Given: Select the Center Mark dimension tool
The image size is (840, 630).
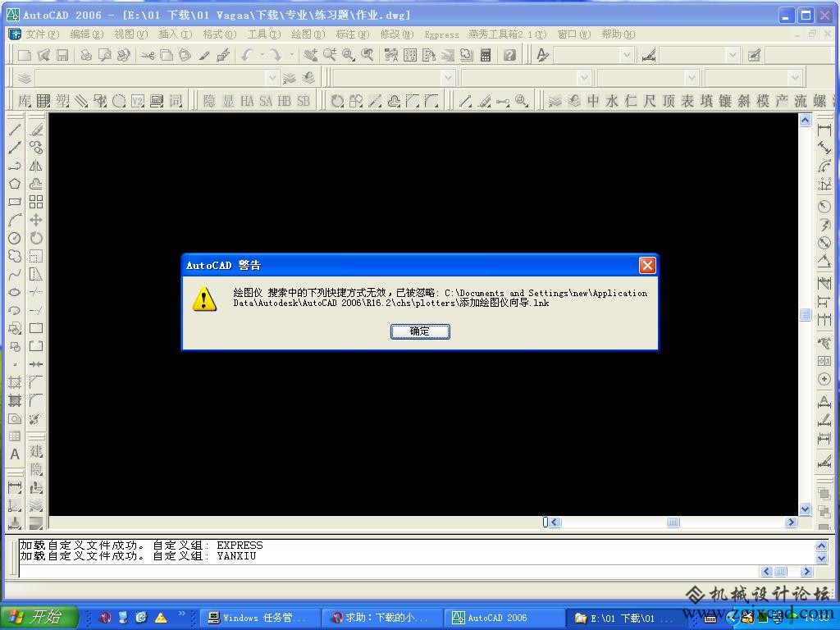Looking at the screenshot, I should coord(824,379).
